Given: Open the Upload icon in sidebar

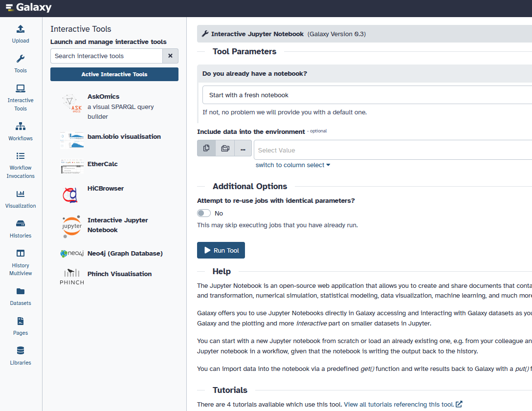Looking at the screenshot, I should (x=21, y=29).
